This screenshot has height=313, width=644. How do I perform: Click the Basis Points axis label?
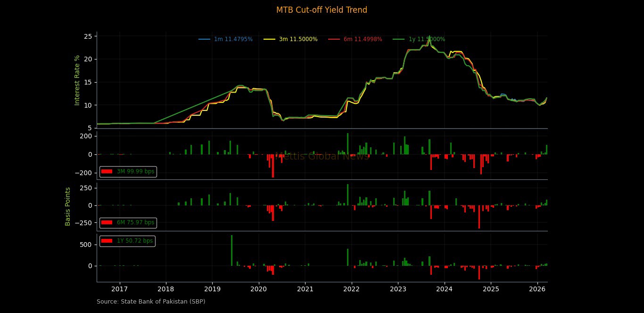coord(68,206)
